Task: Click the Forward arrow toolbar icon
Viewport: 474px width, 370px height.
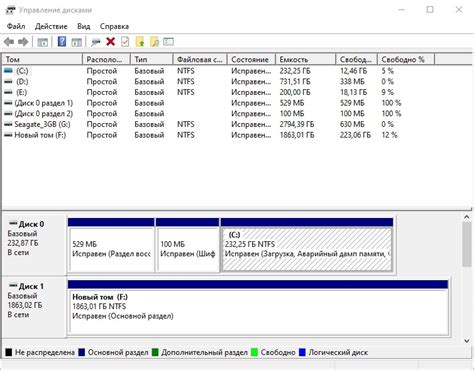Action: tap(23, 42)
